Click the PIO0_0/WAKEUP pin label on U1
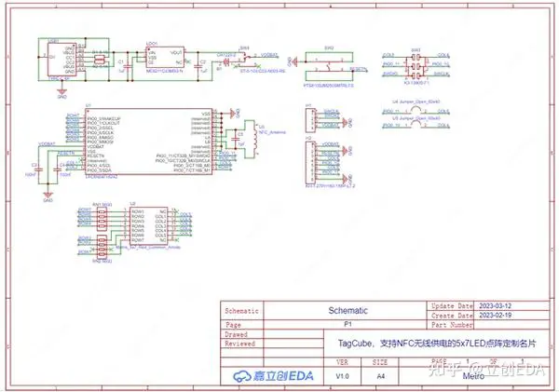The width and height of the screenshot is (559, 392). click(104, 118)
